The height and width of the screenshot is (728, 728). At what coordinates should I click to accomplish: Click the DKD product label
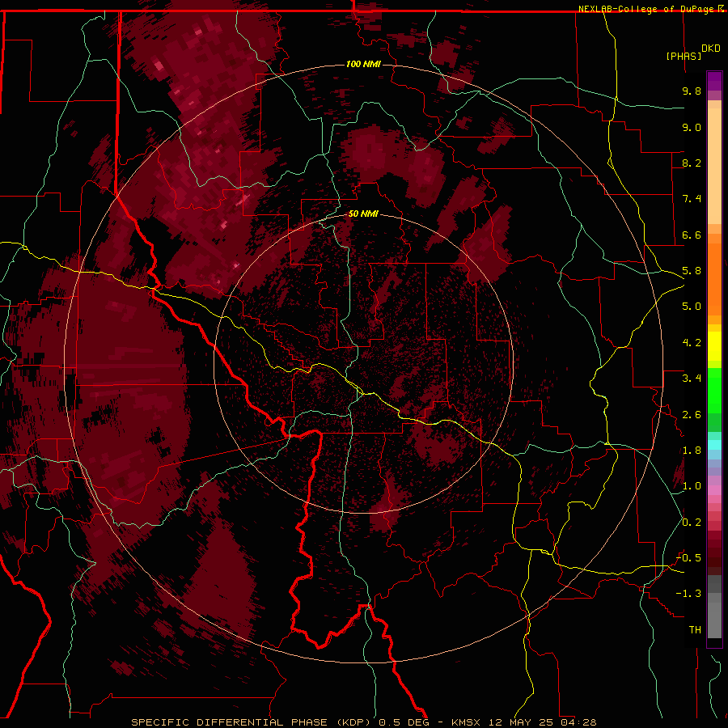(711, 49)
